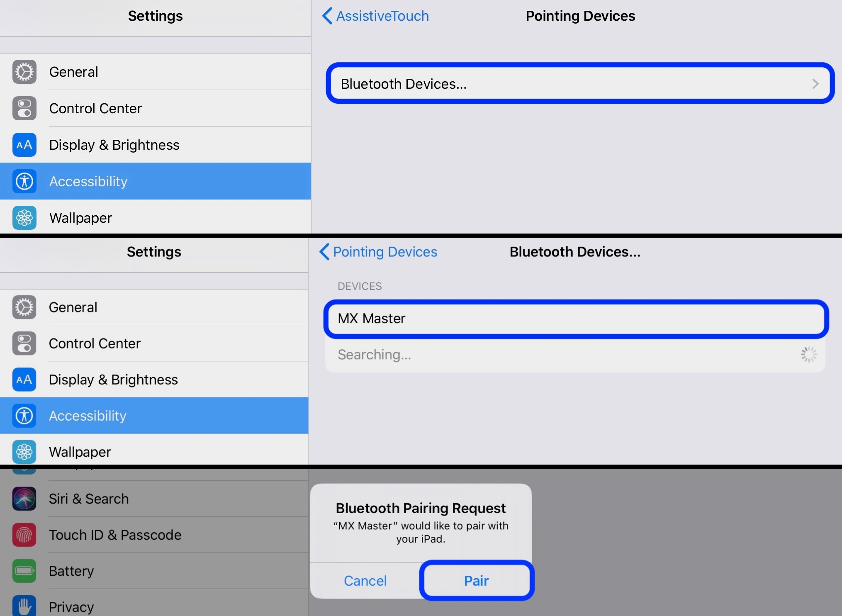Viewport: 842px width, 616px height.
Task: Open Siri & Search settings icon
Action: (24, 498)
